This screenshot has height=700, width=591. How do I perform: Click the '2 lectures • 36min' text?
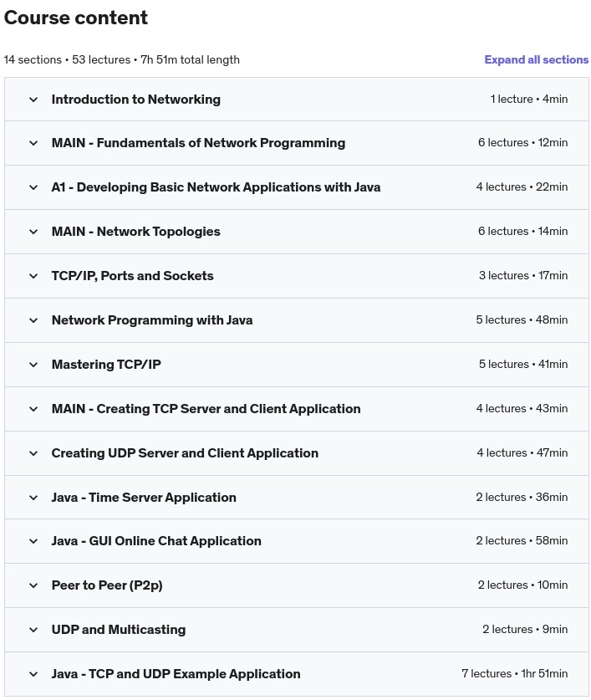[x=522, y=498]
